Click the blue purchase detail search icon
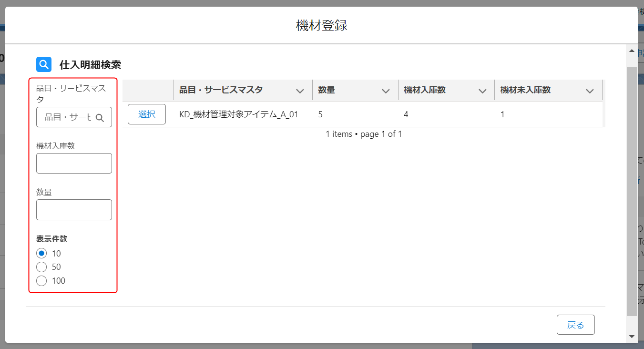This screenshot has width=644, height=349. tap(44, 64)
